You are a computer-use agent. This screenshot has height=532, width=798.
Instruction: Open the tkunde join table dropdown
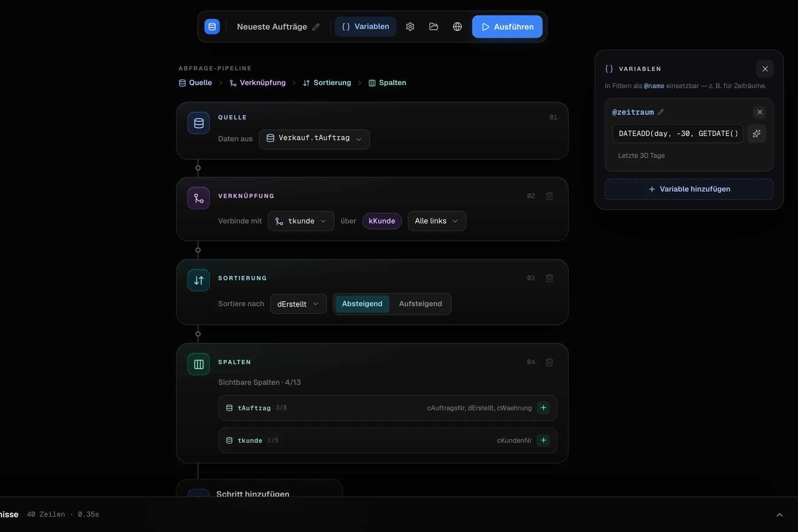point(301,221)
